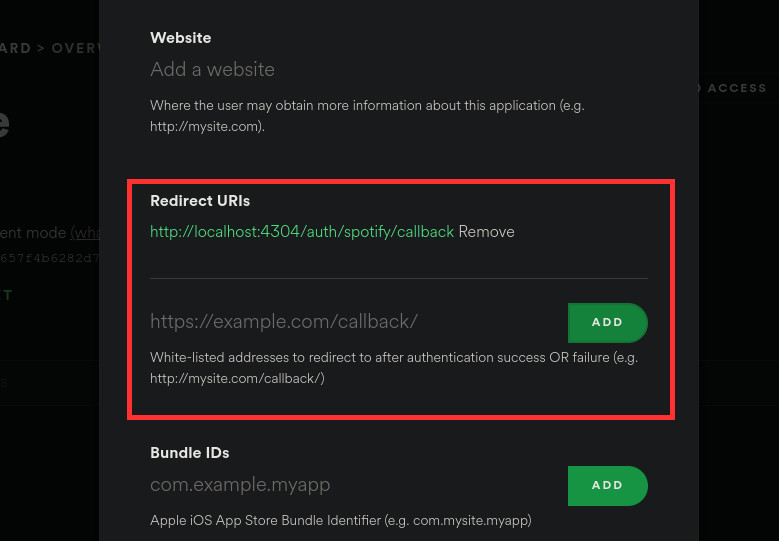Open the localhost:4304 callback redirect URI link
This screenshot has height=541, width=779.
tap(302, 232)
